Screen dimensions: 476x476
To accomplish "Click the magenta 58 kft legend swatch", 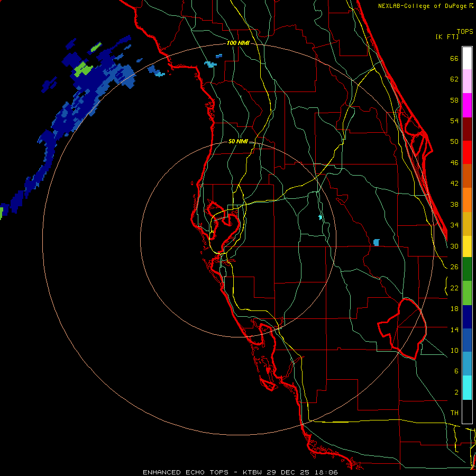I will [467, 105].
